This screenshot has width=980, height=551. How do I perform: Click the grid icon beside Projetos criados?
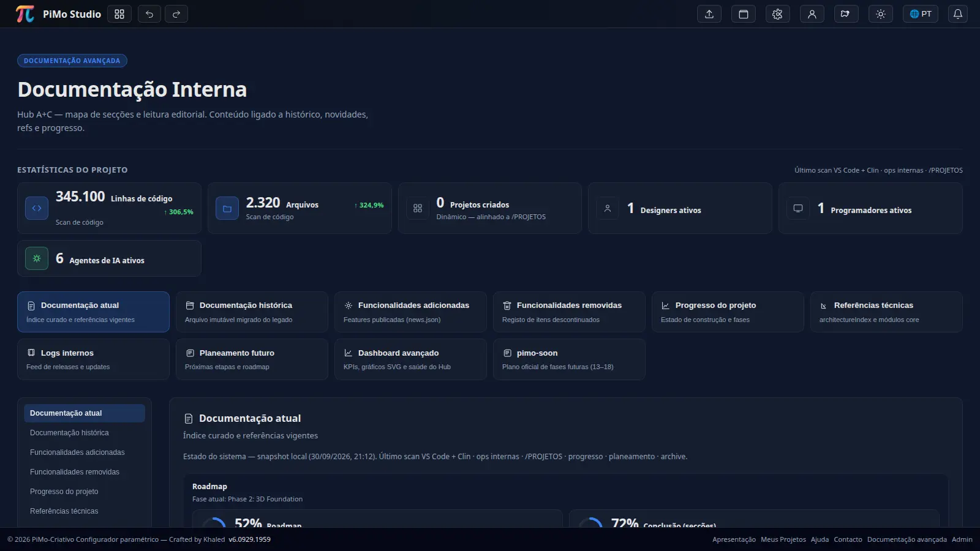[418, 209]
